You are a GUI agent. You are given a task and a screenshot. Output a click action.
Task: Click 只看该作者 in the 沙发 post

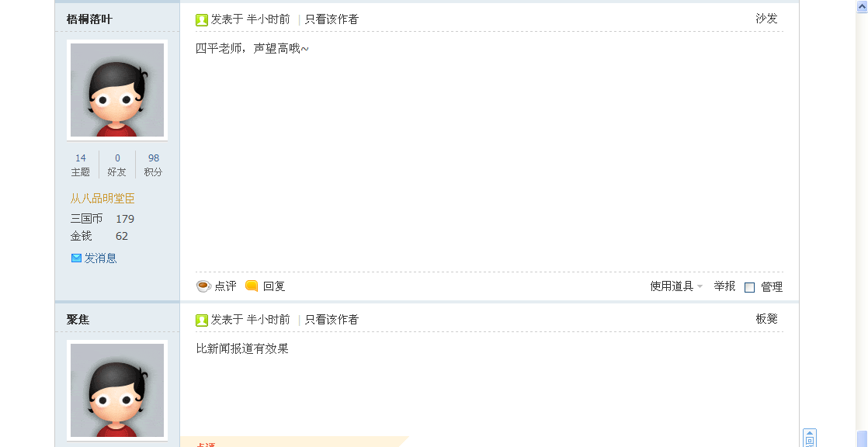coord(332,19)
